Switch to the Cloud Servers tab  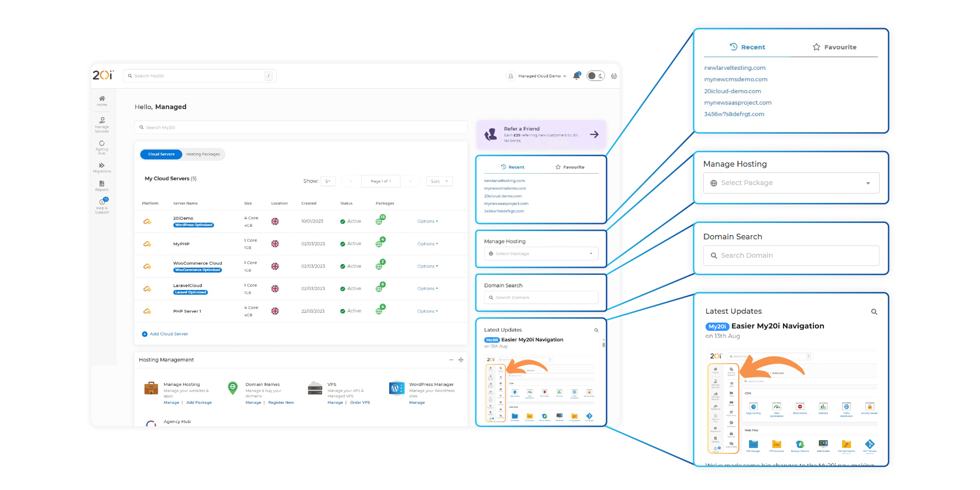[161, 154]
